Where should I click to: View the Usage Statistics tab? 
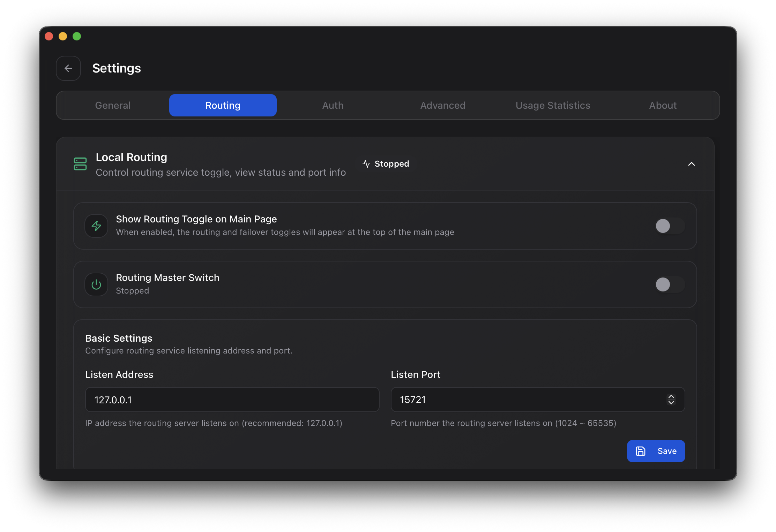pos(553,105)
